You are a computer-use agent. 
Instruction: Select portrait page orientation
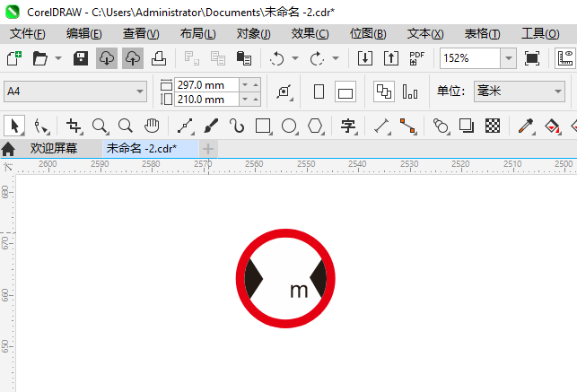pos(319,91)
